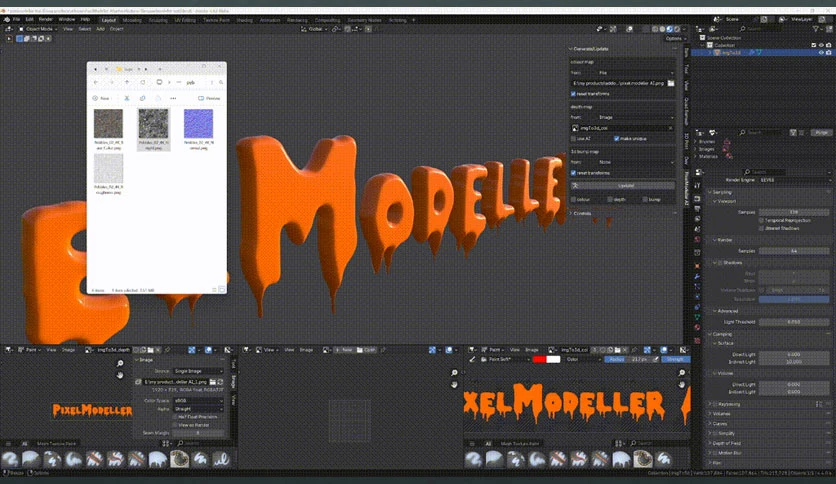Adjust the Render Samples field
The image size is (836, 484).
coord(794,251)
